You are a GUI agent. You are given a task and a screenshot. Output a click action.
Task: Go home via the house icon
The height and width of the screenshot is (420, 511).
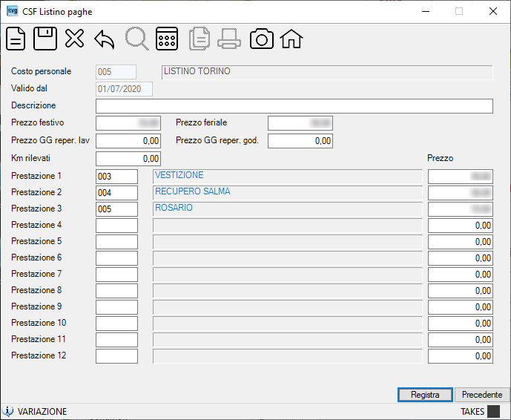(x=291, y=39)
